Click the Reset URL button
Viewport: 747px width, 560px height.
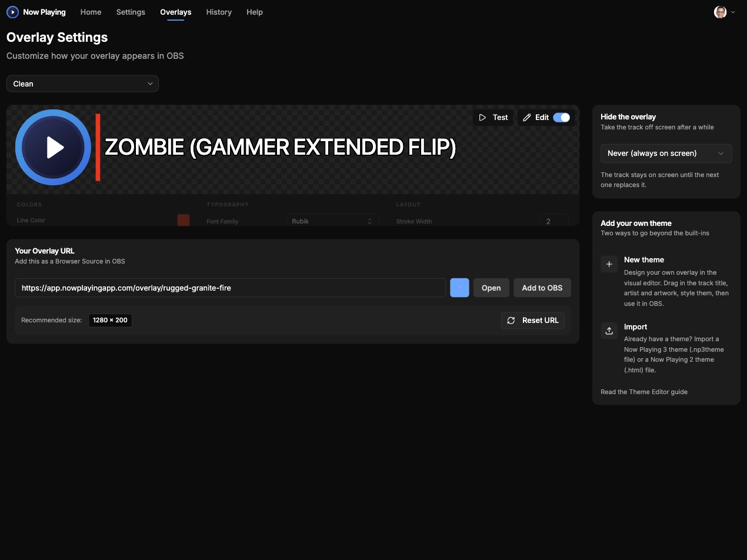[x=532, y=320]
